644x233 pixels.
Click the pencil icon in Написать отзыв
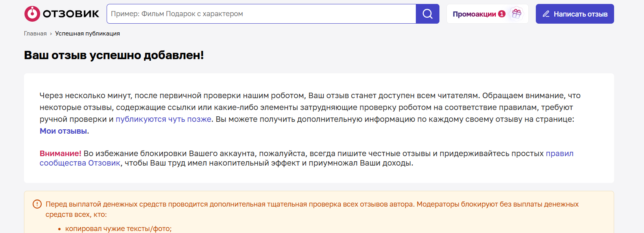point(546,14)
